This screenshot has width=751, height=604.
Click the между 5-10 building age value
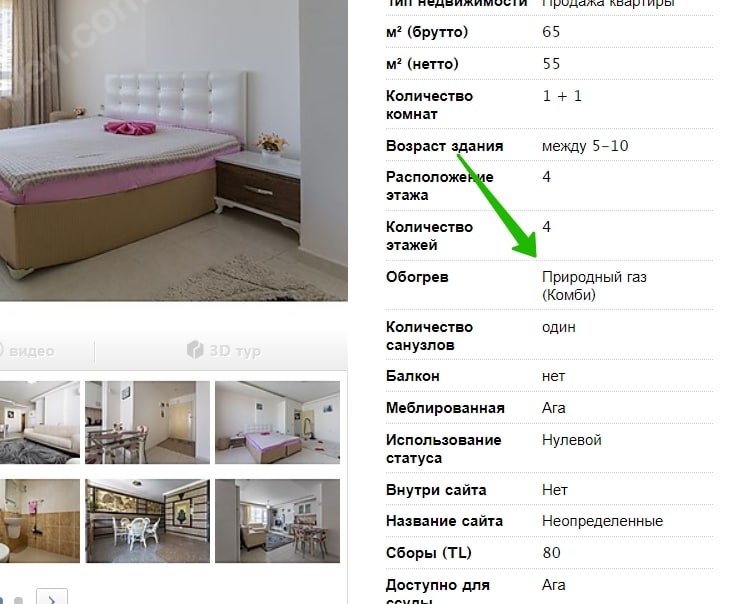coord(585,146)
